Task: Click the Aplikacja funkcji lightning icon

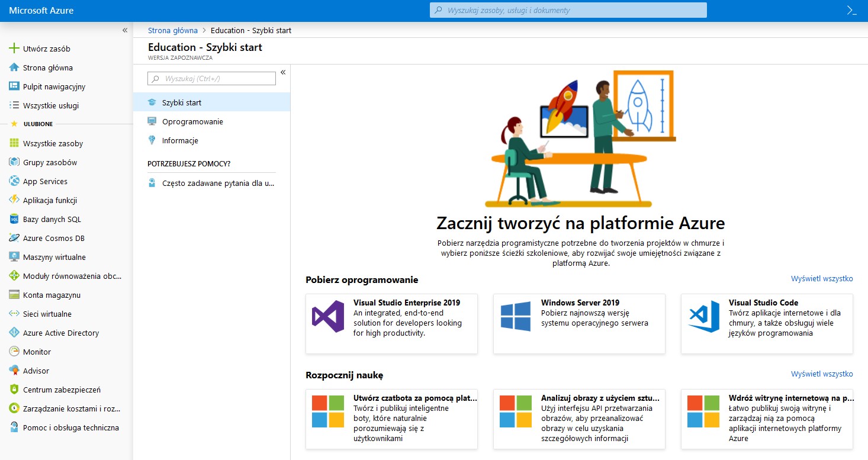Action: [14, 200]
